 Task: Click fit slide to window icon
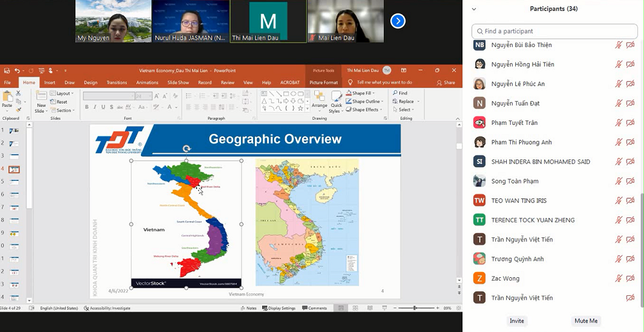457,308
